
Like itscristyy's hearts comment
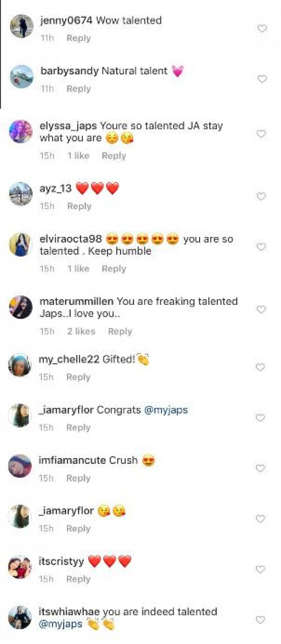click(x=260, y=569)
